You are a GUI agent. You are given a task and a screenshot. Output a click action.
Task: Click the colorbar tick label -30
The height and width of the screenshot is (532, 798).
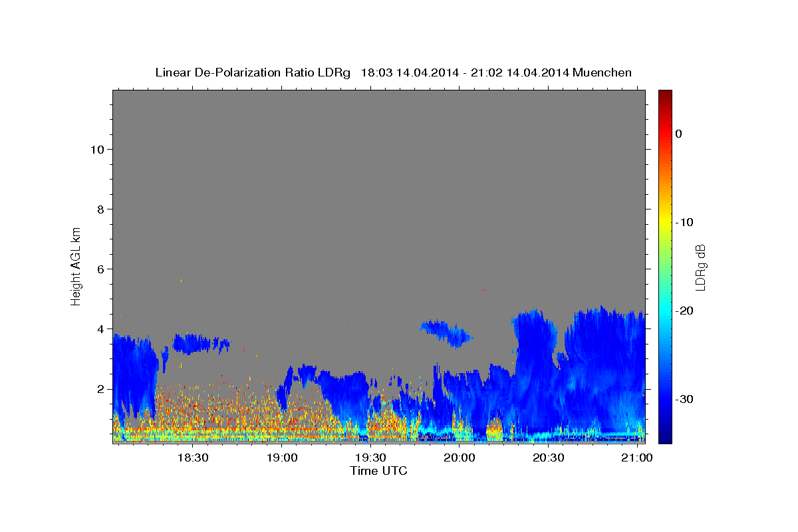(x=685, y=399)
